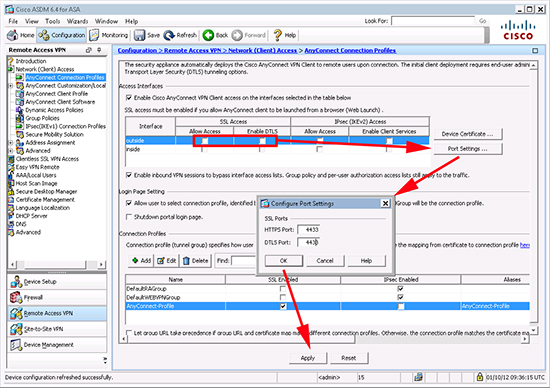Switch to Monitoring view icon

[x=94, y=35]
